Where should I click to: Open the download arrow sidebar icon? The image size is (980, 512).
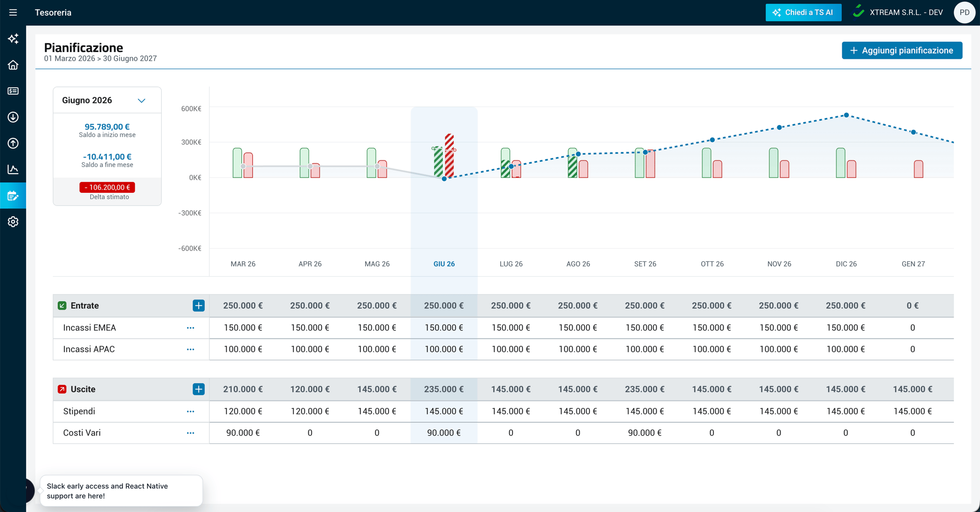coord(13,117)
